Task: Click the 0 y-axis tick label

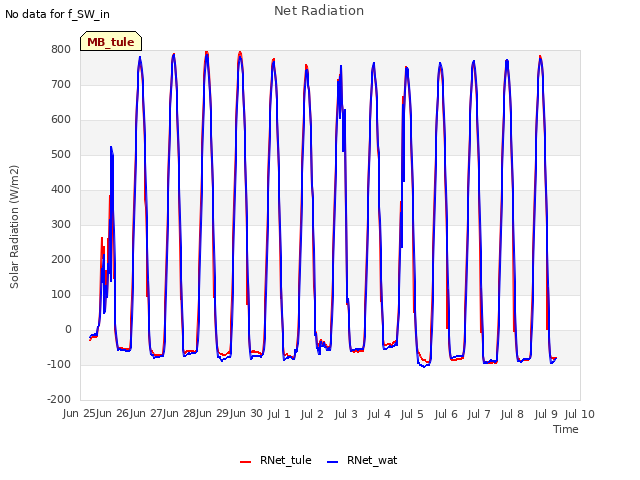Action: [x=68, y=330]
